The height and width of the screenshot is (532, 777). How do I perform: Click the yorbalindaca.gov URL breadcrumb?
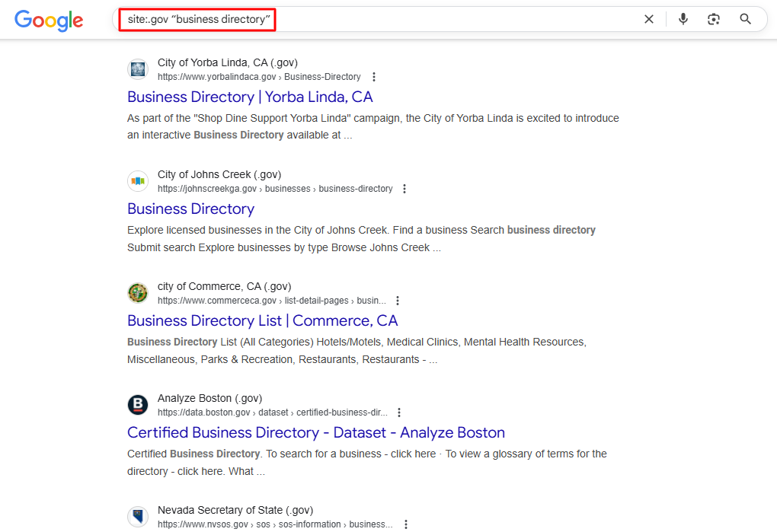coord(259,77)
